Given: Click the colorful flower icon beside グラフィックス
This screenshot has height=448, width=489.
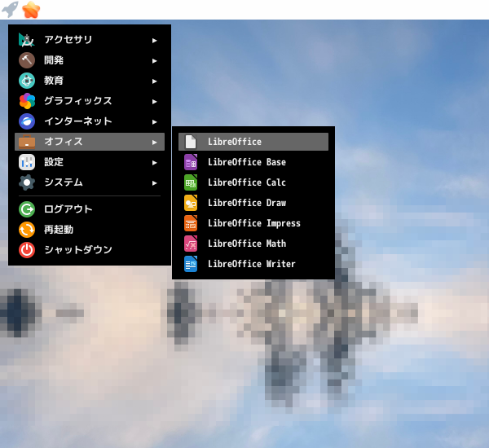Looking at the screenshot, I should [x=27, y=101].
